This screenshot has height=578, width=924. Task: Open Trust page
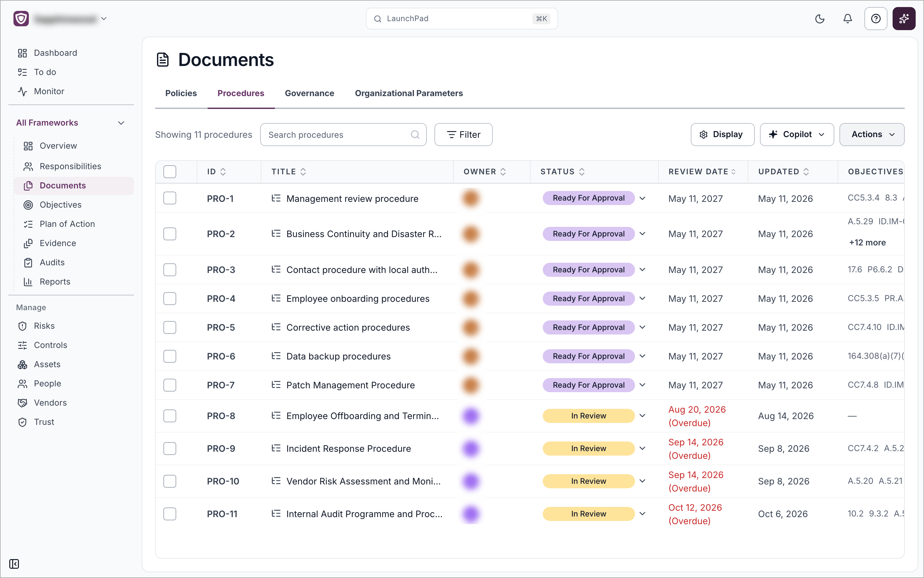click(x=44, y=422)
